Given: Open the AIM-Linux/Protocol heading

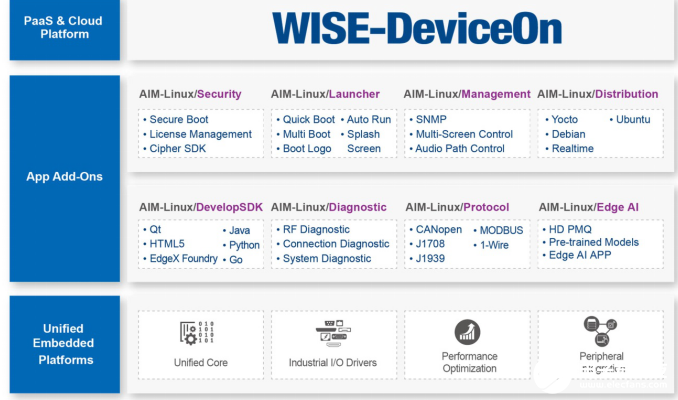Looking at the screenshot, I should coord(457,207).
